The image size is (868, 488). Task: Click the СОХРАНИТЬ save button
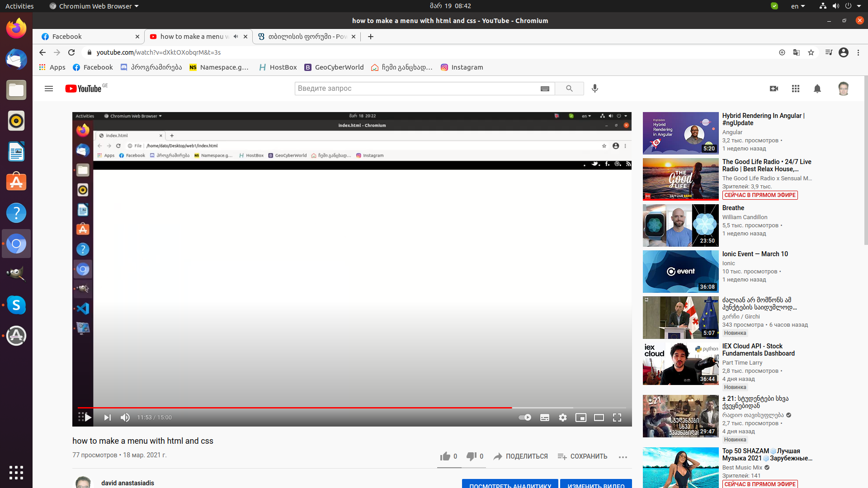pyautogui.click(x=582, y=456)
